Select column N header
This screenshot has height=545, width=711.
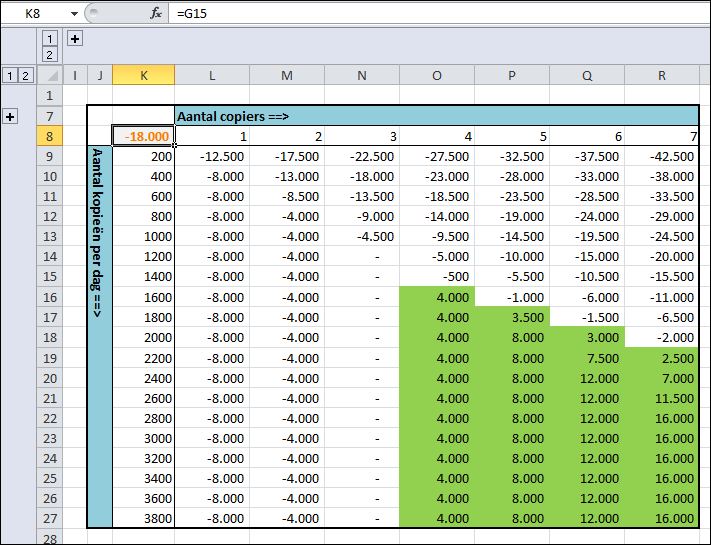[362, 75]
